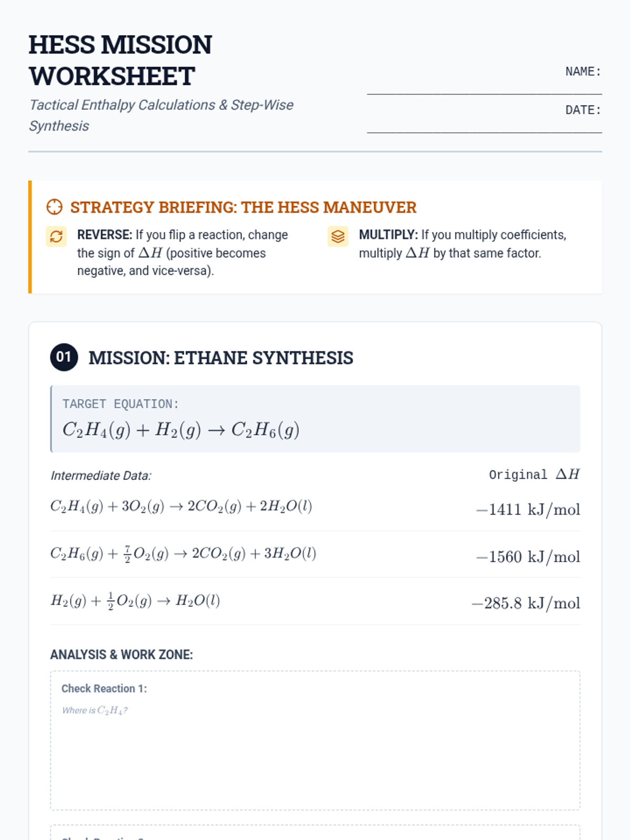Viewport: 630px width, 840px height.
Task: Click the Mission: Ethane Synthesis heading
Action: 220,358
